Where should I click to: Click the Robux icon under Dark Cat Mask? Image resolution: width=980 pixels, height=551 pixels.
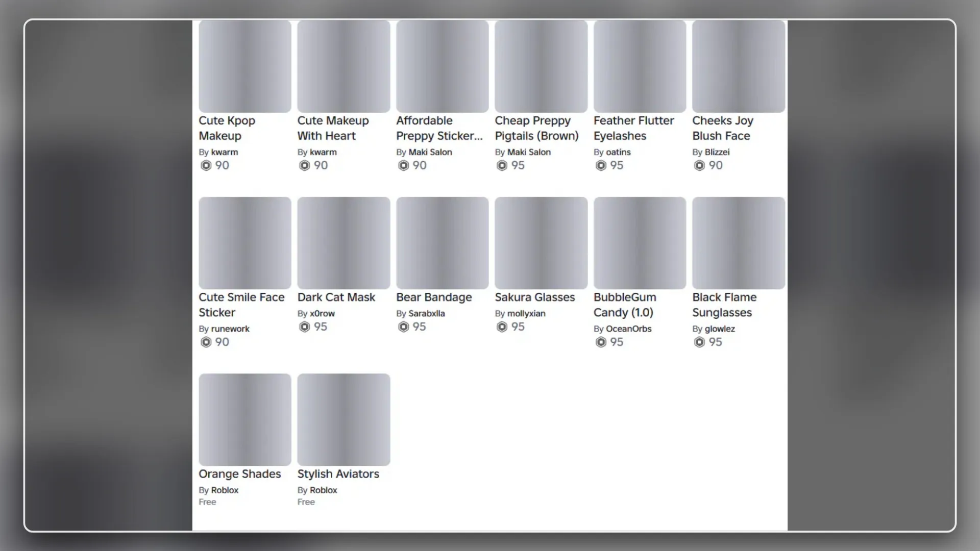[305, 327]
